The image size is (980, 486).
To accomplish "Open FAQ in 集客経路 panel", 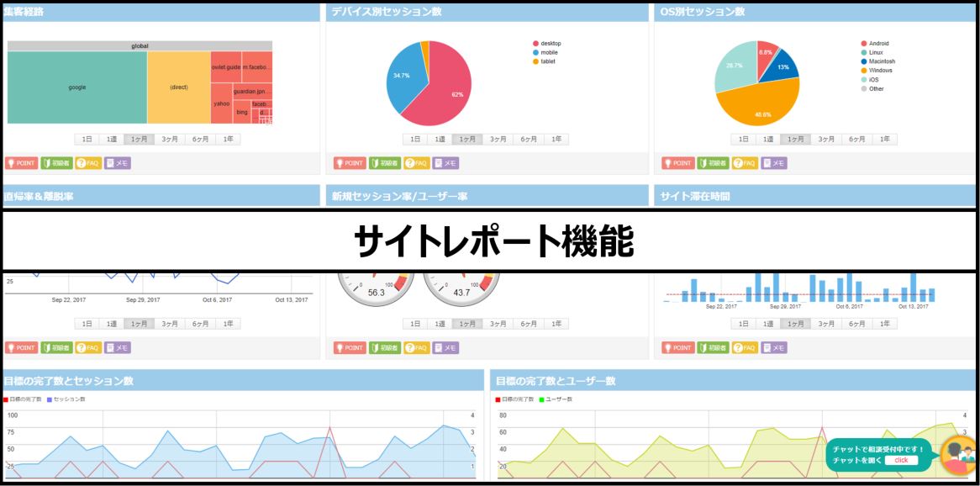I will tap(88, 163).
